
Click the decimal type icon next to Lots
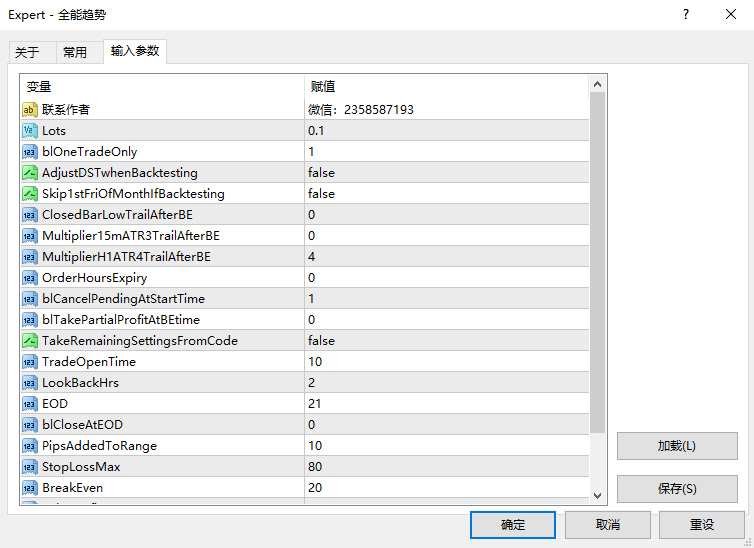30,131
